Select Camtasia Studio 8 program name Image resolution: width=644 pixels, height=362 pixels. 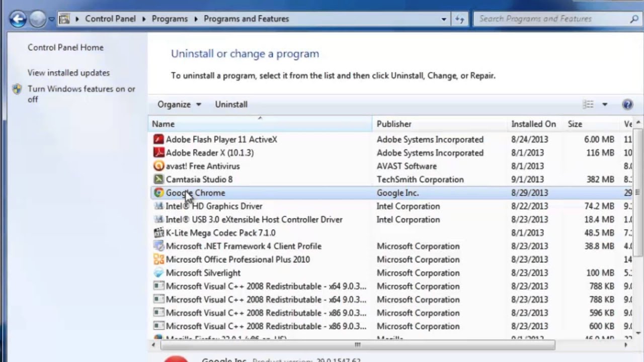(x=199, y=179)
